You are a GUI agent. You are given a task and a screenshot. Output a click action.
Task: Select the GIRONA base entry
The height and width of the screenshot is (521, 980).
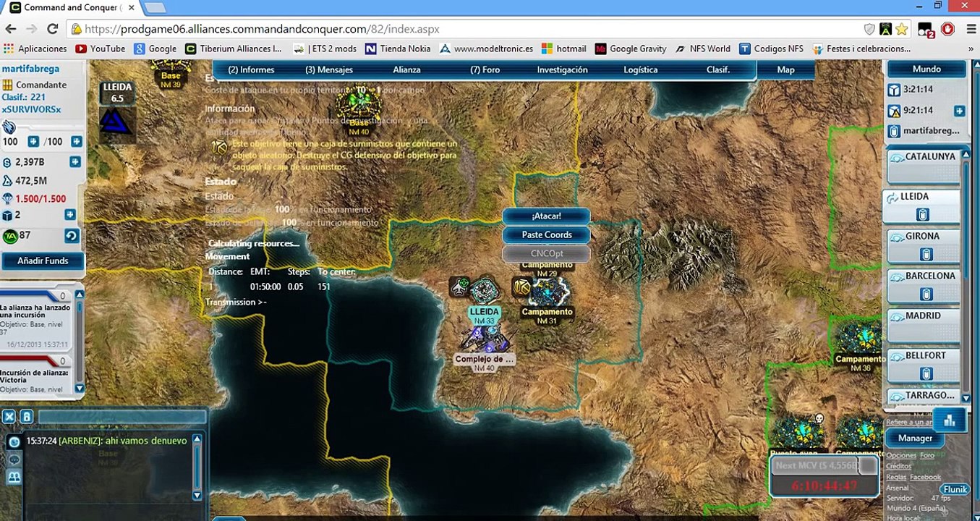coord(923,245)
